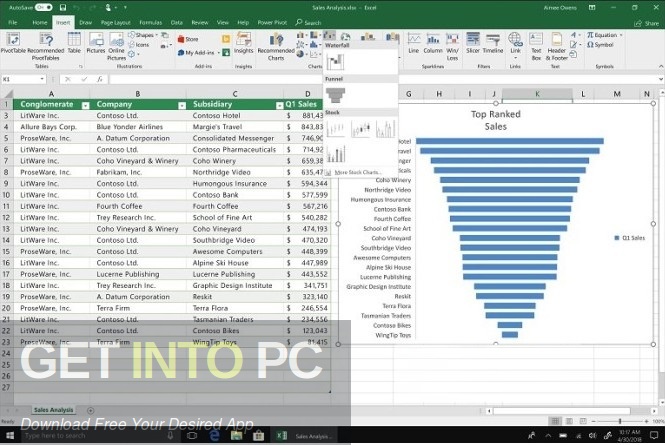Insert Header & Footer
665x445 pixels.
click(x=556, y=46)
